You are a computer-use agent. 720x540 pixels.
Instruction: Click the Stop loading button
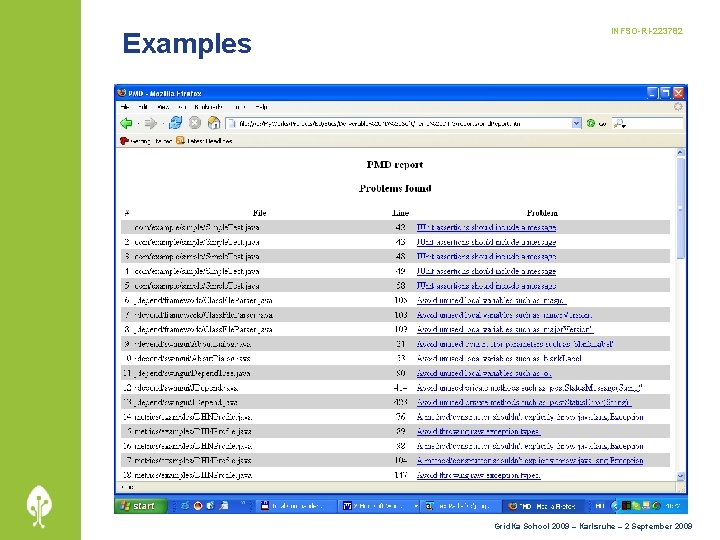click(x=195, y=123)
